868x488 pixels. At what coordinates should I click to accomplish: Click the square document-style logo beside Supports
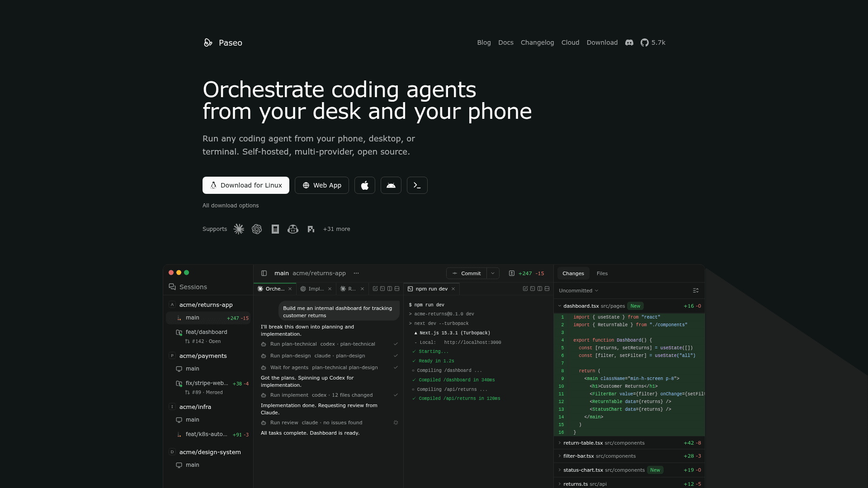tap(275, 229)
